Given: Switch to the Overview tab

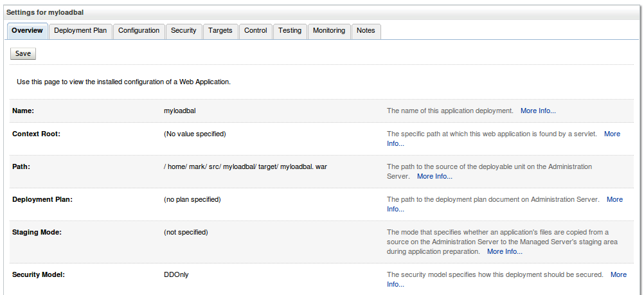Looking at the screenshot, I should pos(27,31).
